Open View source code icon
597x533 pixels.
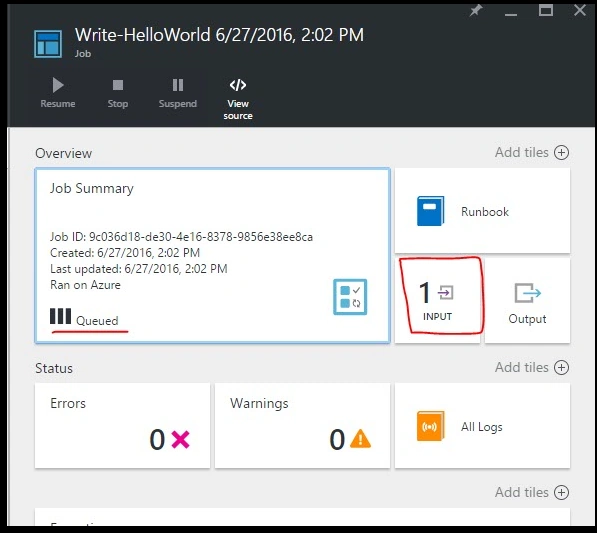pyautogui.click(x=238, y=85)
